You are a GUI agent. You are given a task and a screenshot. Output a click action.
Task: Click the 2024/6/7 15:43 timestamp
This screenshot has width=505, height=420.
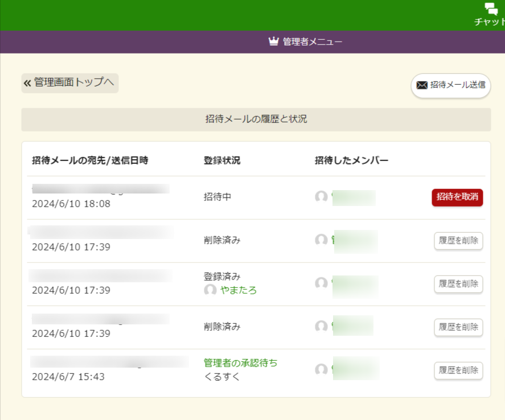(x=68, y=377)
